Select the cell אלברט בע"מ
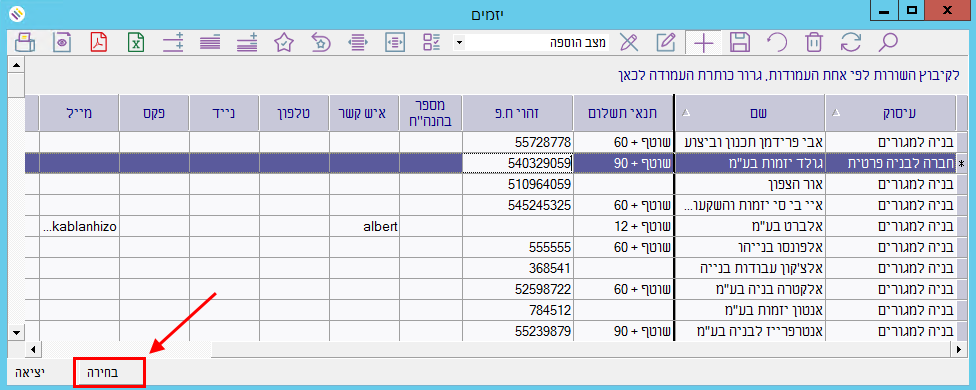 (749, 226)
